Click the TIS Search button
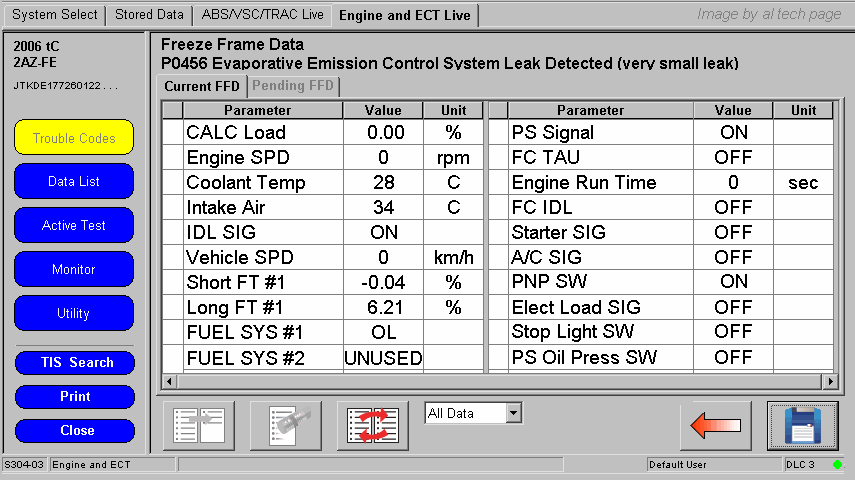 74,363
